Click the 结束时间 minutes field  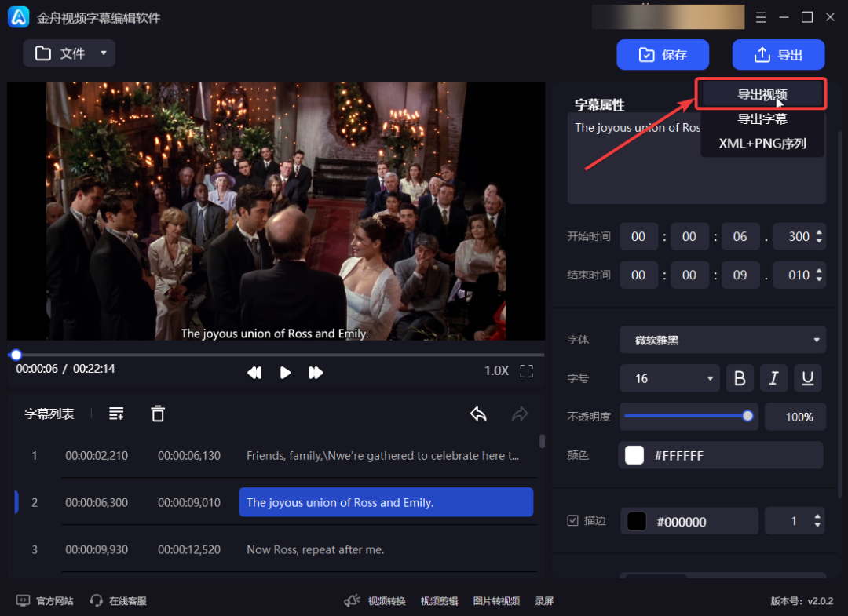point(689,275)
